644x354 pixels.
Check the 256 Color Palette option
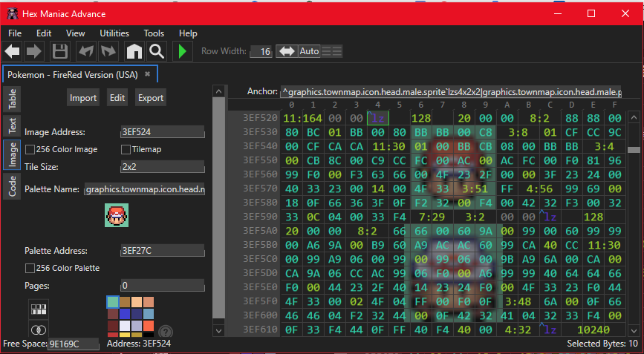pos(30,268)
